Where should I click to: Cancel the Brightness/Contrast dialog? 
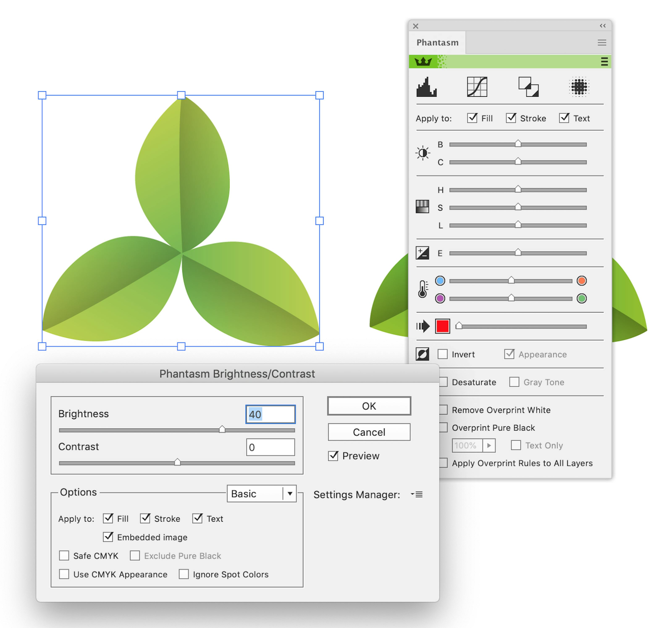(369, 432)
